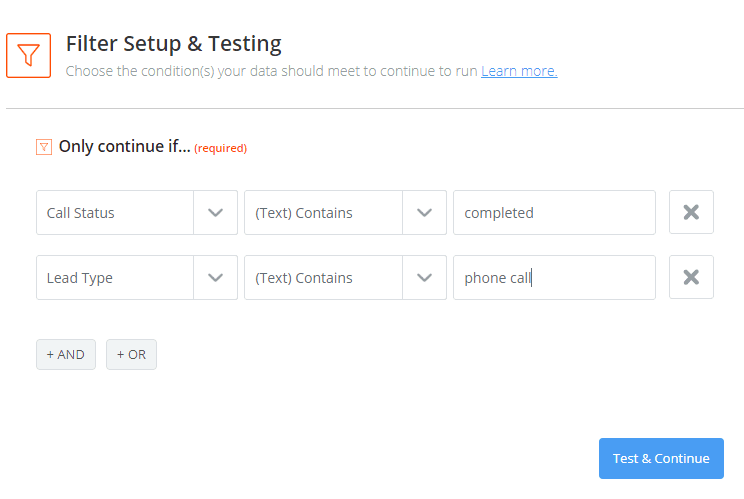This screenshot has height=499, width=744.
Task: Open the Learn more link
Action: click(519, 71)
